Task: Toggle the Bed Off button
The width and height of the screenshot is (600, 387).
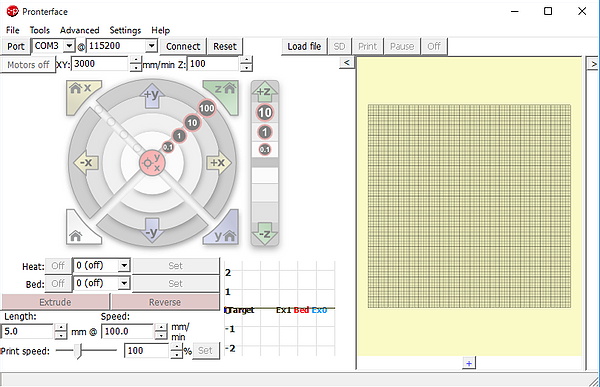Action: [58, 284]
